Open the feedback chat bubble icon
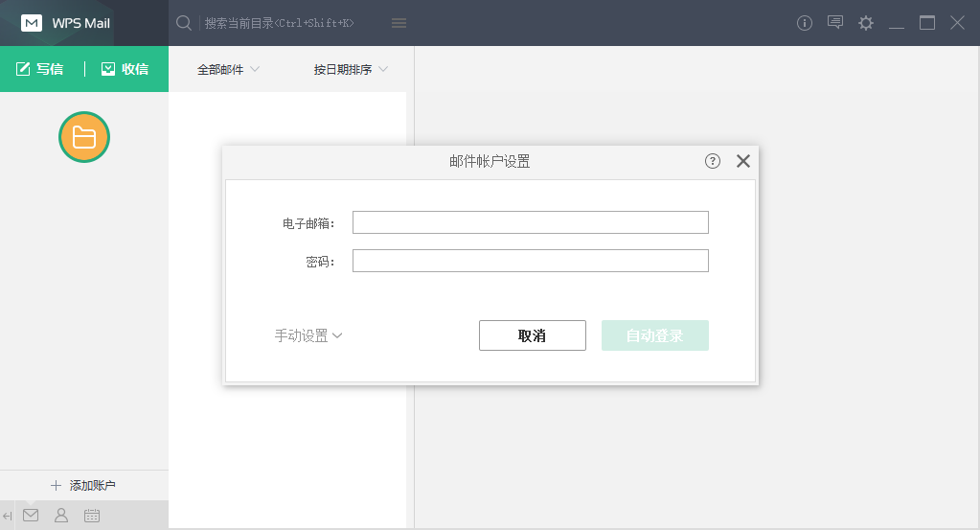This screenshot has height=530, width=980. point(835,23)
